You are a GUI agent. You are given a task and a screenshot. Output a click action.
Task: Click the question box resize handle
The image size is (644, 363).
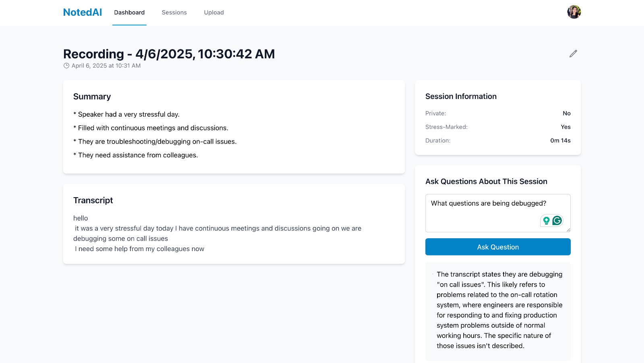pyautogui.click(x=568, y=230)
